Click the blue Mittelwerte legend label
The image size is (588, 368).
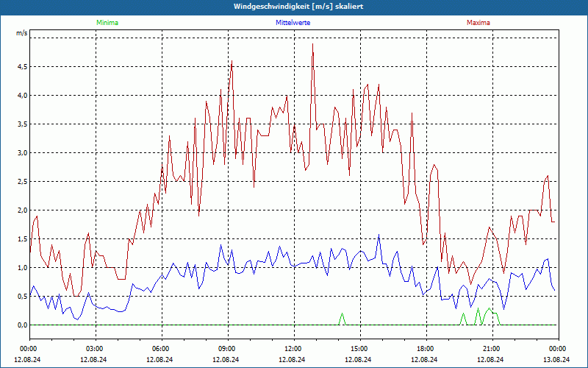click(x=293, y=23)
